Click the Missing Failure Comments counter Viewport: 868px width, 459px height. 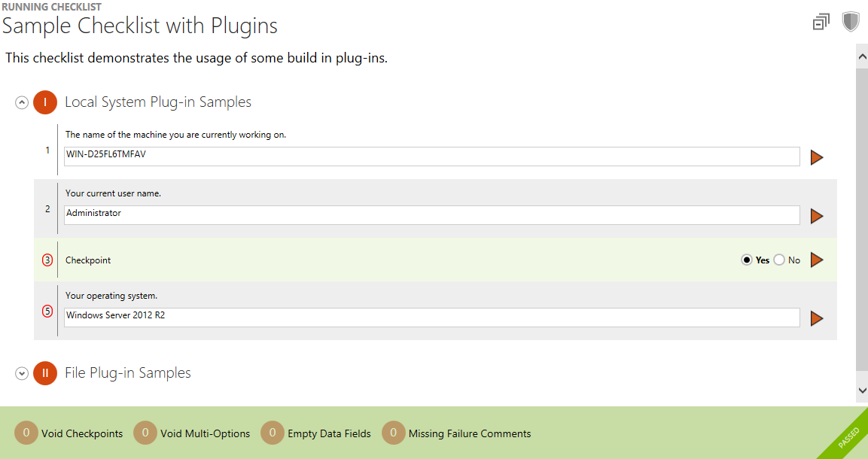click(x=393, y=433)
